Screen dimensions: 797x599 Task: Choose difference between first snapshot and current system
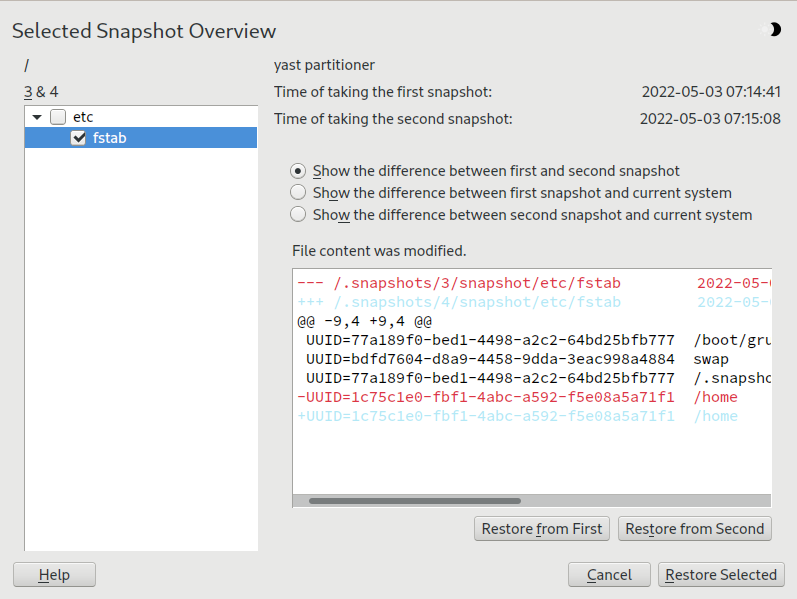pyautogui.click(x=298, y=193)
